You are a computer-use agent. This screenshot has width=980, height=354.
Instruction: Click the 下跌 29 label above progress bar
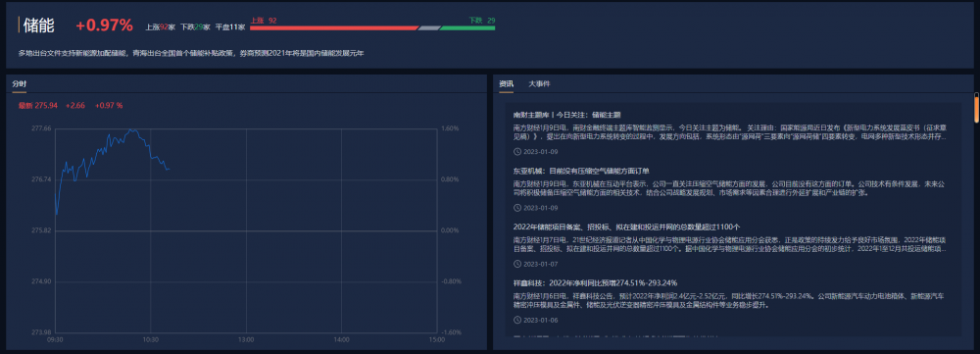482,21
